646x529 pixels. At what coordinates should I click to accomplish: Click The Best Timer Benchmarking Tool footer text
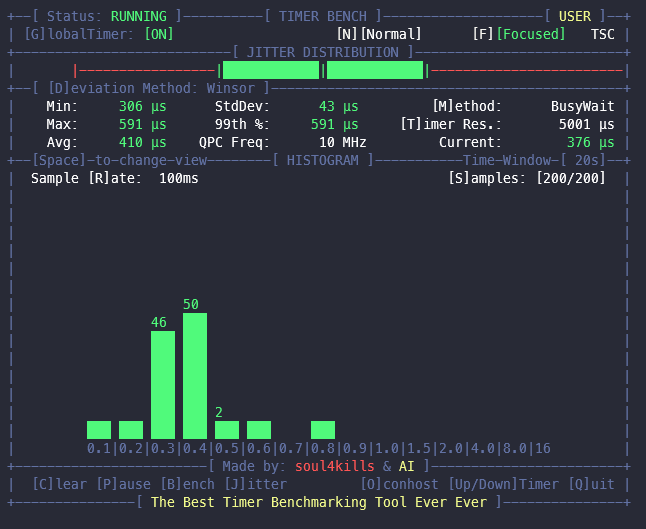(x=318, y=502)
